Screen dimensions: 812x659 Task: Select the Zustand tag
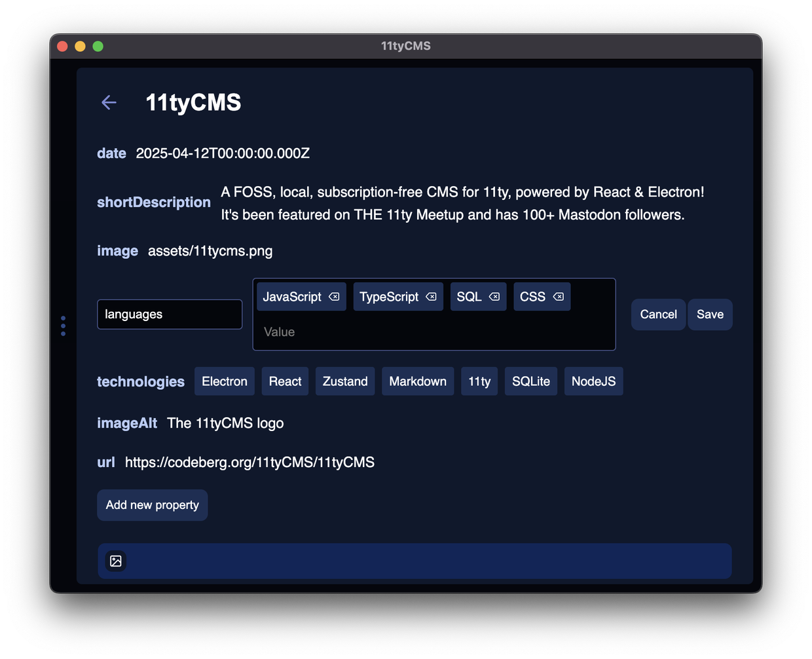[345, 381]
